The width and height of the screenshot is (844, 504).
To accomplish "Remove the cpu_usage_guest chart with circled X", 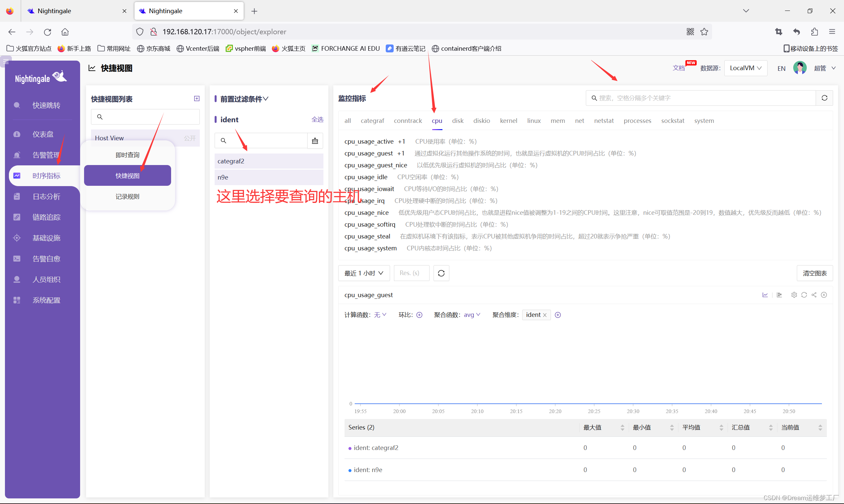I will click(x=824, y=295).
